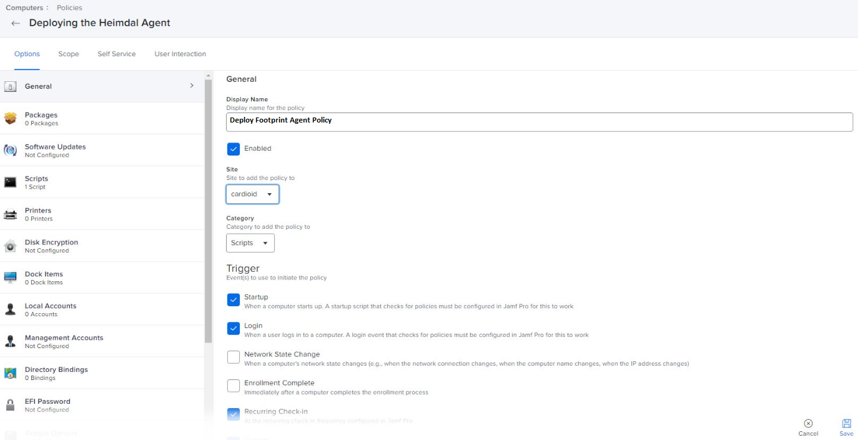
Task: Select the Disk Encryption payload label
Action: (51, 242)
